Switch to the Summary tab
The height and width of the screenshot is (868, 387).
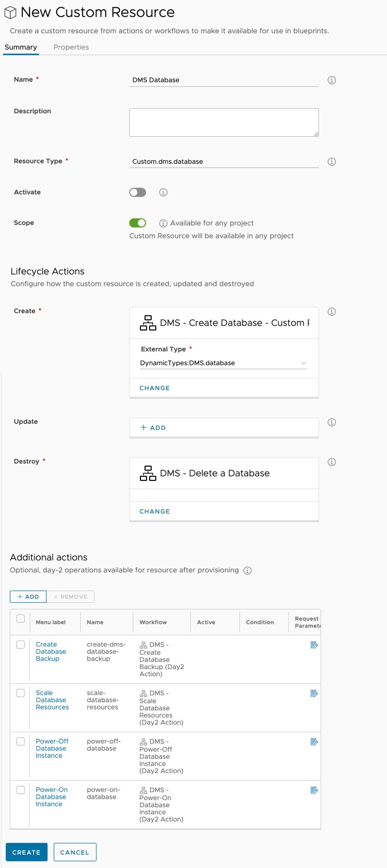(x=21, y=47)
